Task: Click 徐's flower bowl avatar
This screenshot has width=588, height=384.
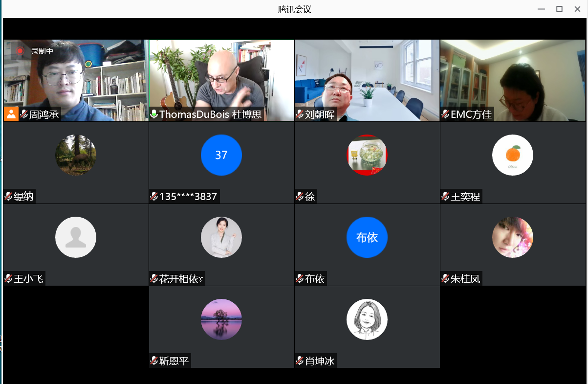Action: pos(367,155)
